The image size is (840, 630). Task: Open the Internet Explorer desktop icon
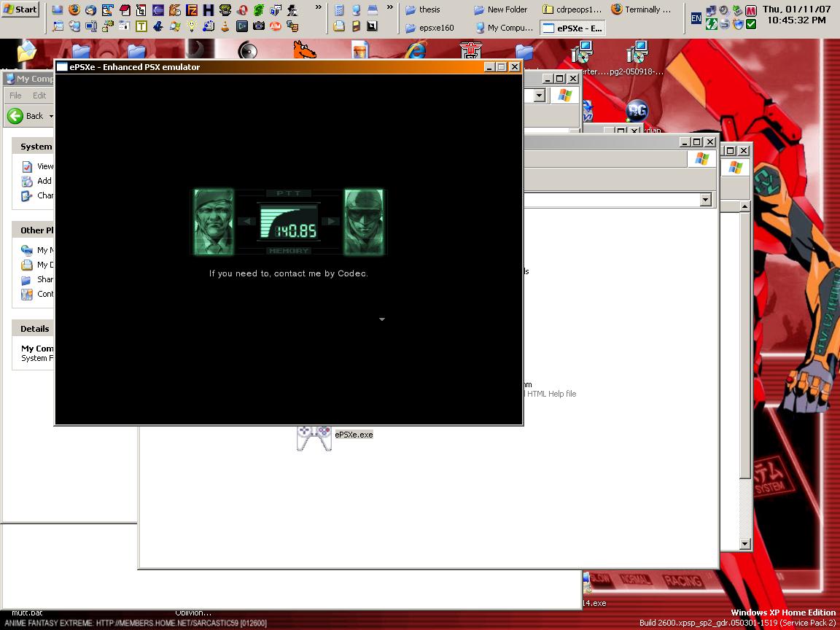[416, 52]
